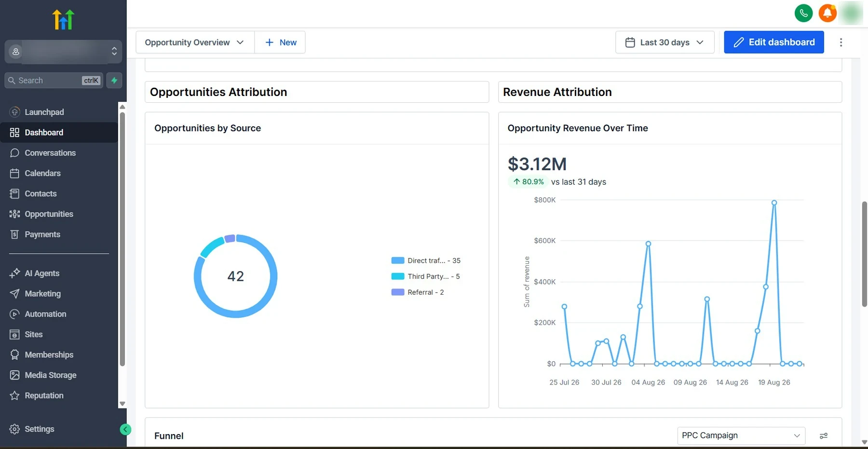The image size is (868, 449).
Task: Click the sidebar scroll down arrow
Action: coord(122,404)
